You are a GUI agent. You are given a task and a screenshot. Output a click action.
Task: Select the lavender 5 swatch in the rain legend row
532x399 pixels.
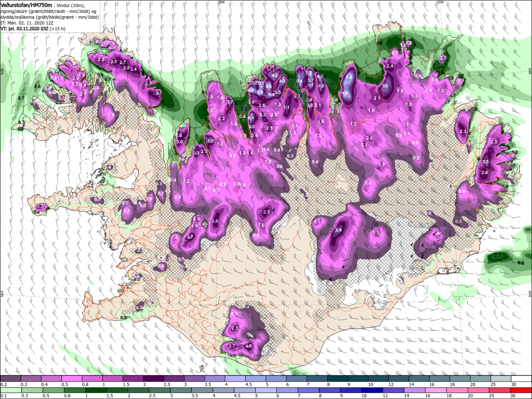coord(266,390)
